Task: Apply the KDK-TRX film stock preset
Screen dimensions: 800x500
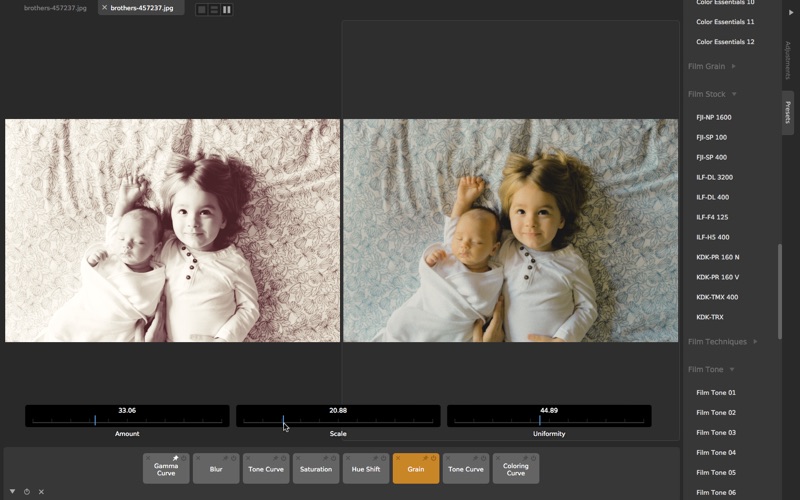Action: (x=710, y=317)
